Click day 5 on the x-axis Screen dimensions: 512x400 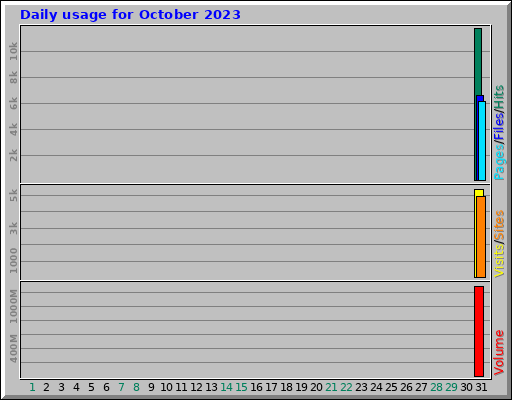(91, 387)
